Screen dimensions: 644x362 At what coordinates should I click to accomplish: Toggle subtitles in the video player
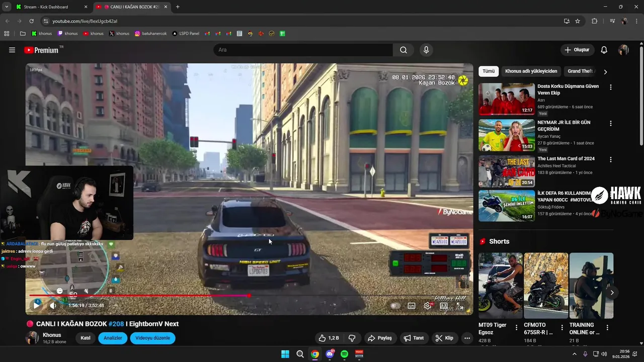click(x=412, y=305)
